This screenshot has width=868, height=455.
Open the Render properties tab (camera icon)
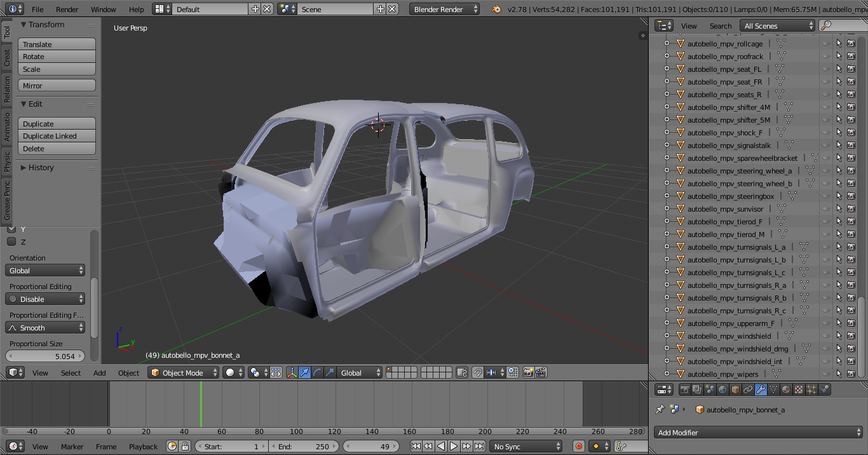[685, 390]
